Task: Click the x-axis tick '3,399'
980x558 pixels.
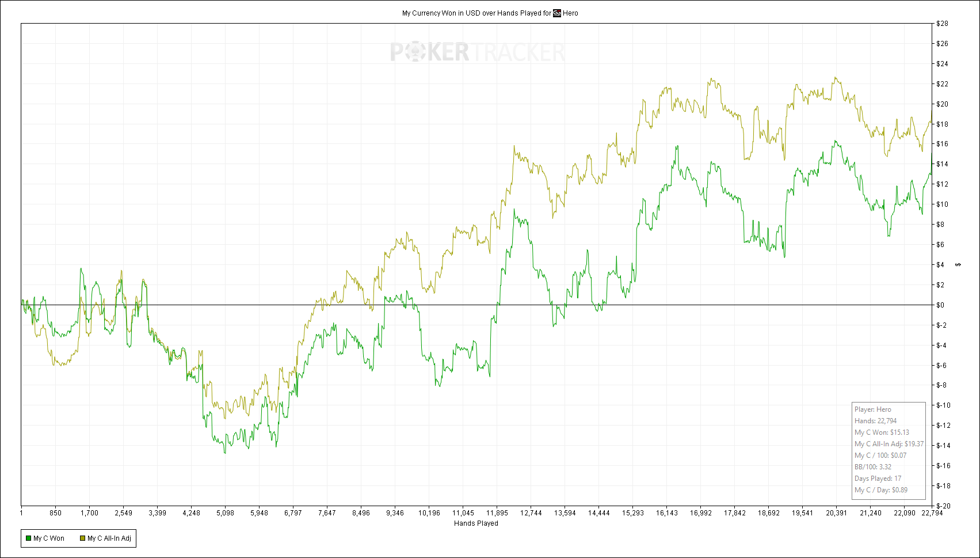Action: [x=157, y=513]
